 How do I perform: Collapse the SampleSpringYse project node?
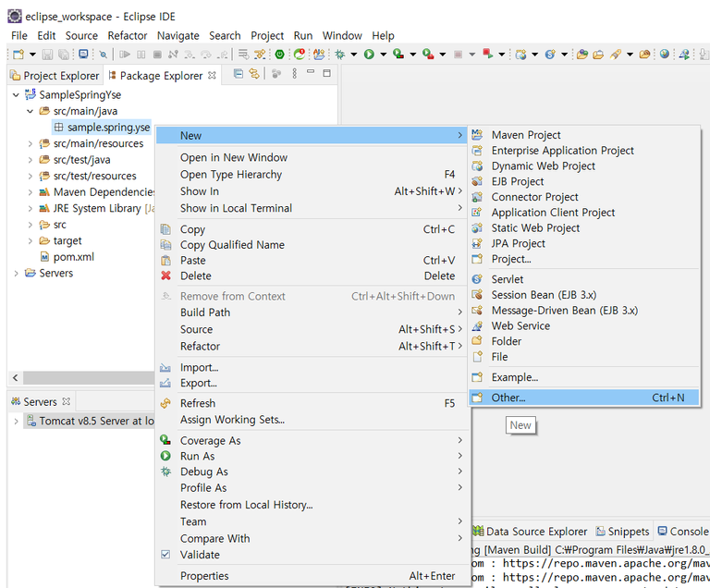tap(17, 94)
